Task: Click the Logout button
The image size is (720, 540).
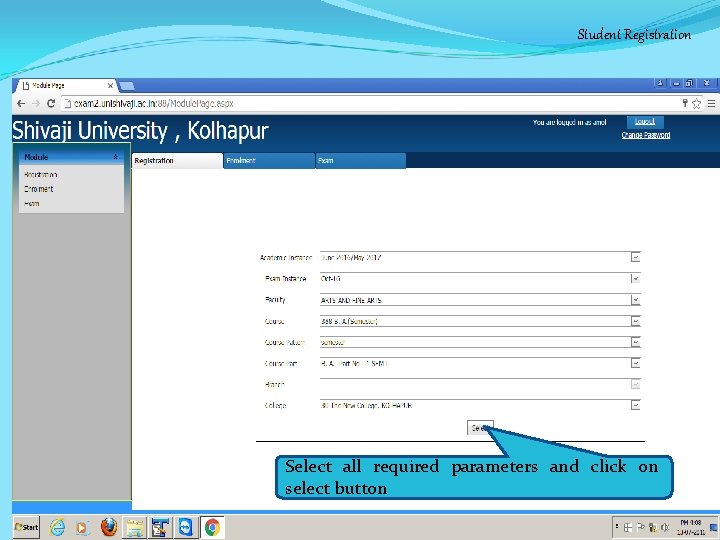Action: (645, 122)
